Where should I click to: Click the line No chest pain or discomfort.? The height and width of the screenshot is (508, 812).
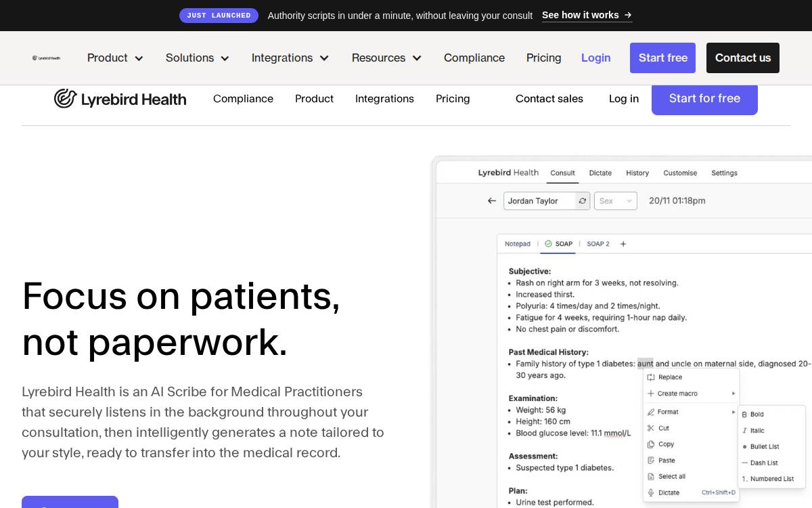pyautogui.click(x=568, y=329)
